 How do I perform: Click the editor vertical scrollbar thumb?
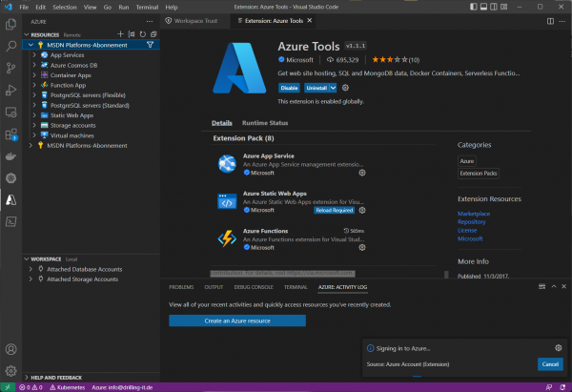446,274
